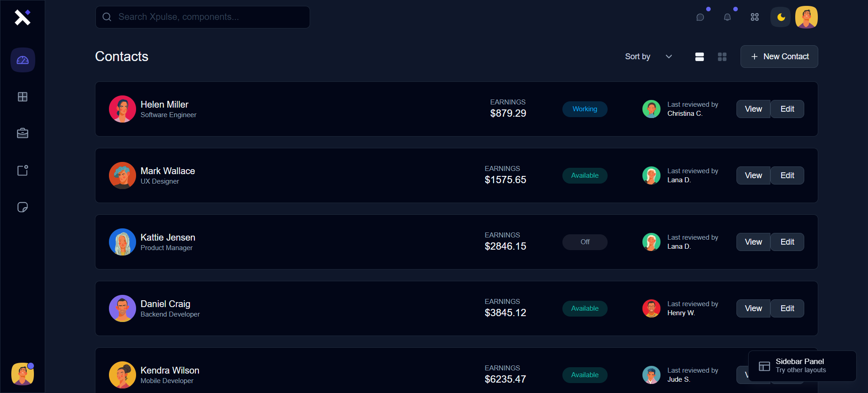Switch to grid view layout
868x393 pixels.
[x=722, y=57]
